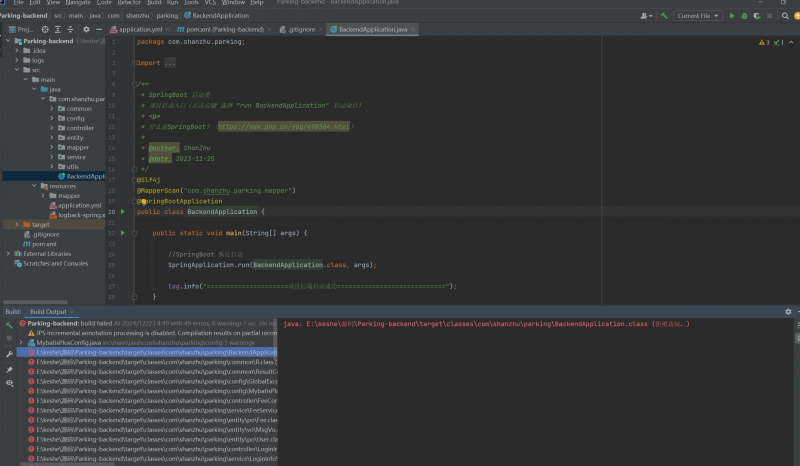Select the common\R.class error row
Screen dimensions: 800x466
[152, 362]
